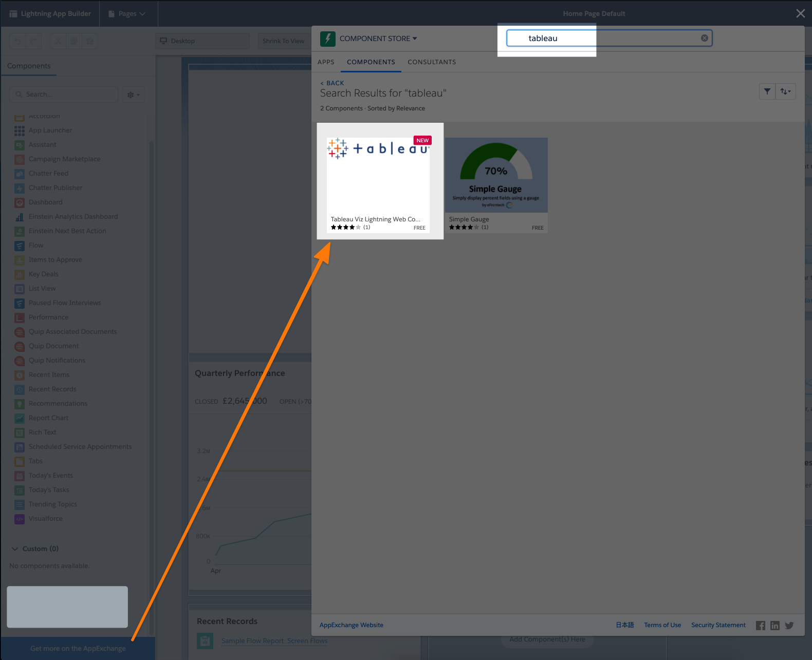Click the Redo icon in builder toolbar
The width and height of the screenshot is (812, 660).
[x=33, y=41]
